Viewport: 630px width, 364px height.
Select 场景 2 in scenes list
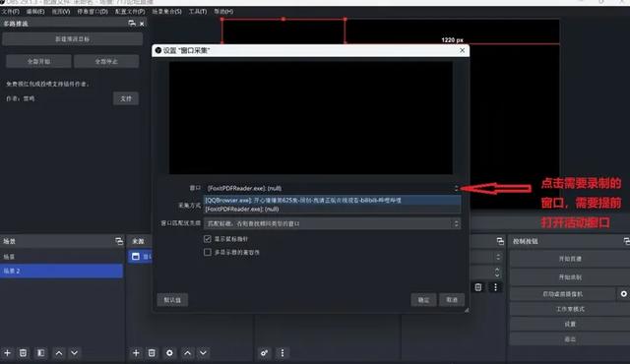click(x=61, y=271)
